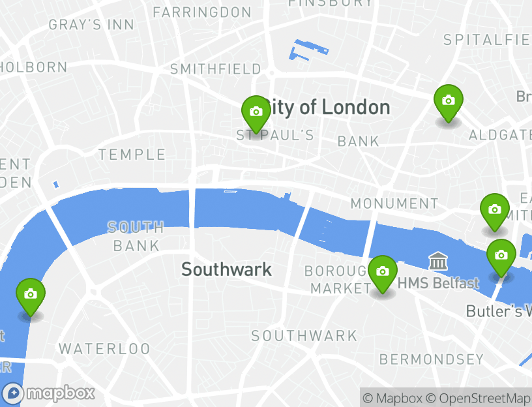Click the Smithfield area label
The width and height of the screenshot is (532, 407).
pos(215,69)
